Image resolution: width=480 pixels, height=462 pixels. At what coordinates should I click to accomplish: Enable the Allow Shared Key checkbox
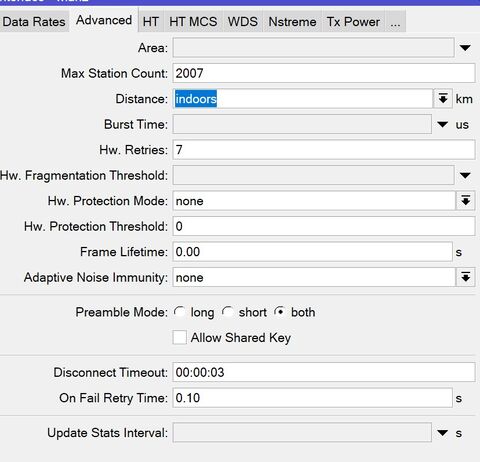point(180,337)
